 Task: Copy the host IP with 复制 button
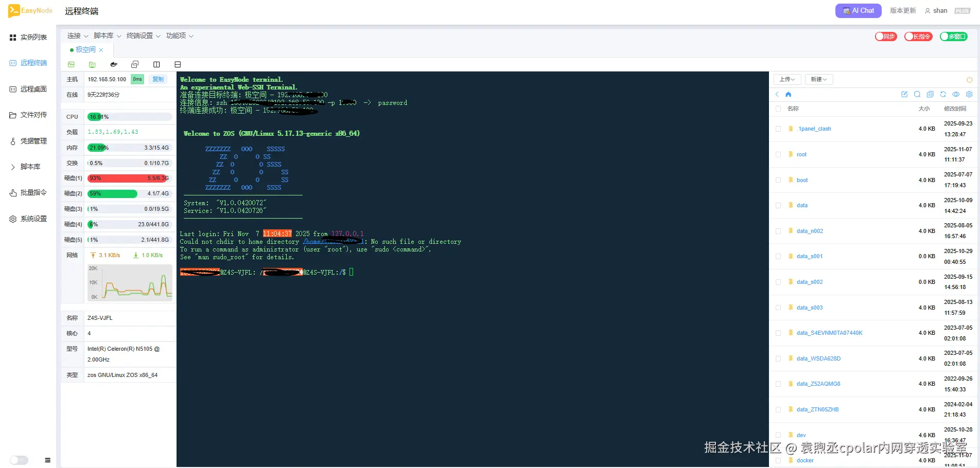point(158,79)
